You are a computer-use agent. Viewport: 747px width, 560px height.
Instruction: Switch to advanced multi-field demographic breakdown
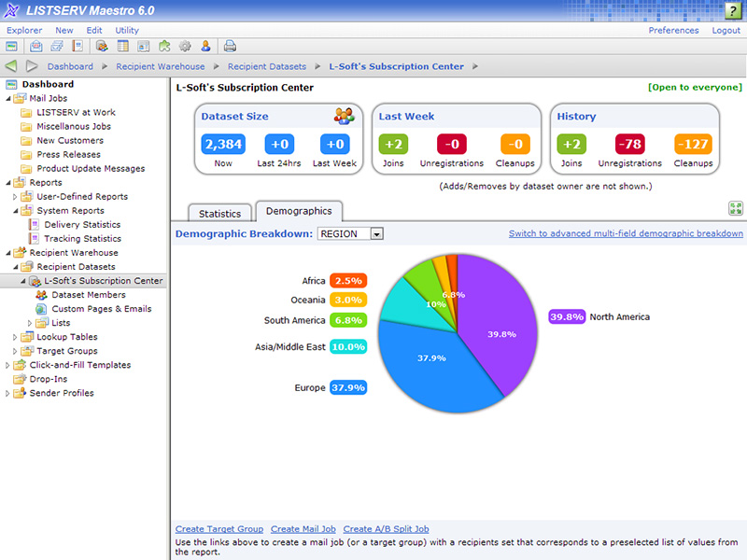point(626,233)
